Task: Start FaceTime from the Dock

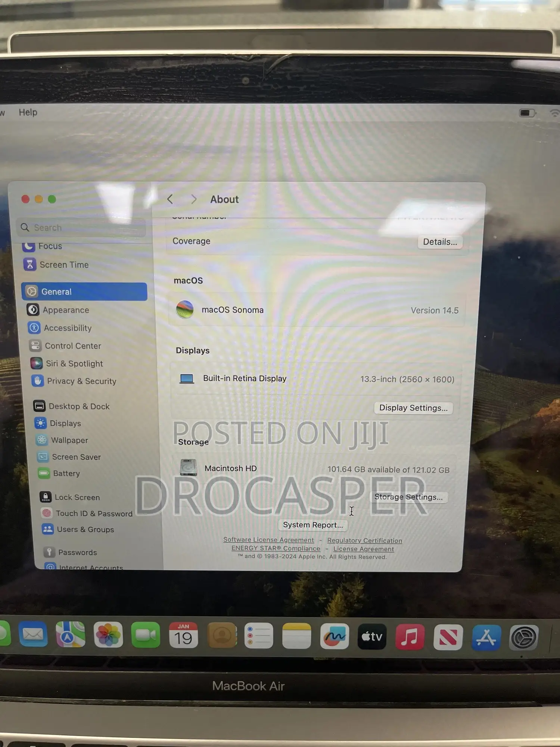Action: pos(146,635)
